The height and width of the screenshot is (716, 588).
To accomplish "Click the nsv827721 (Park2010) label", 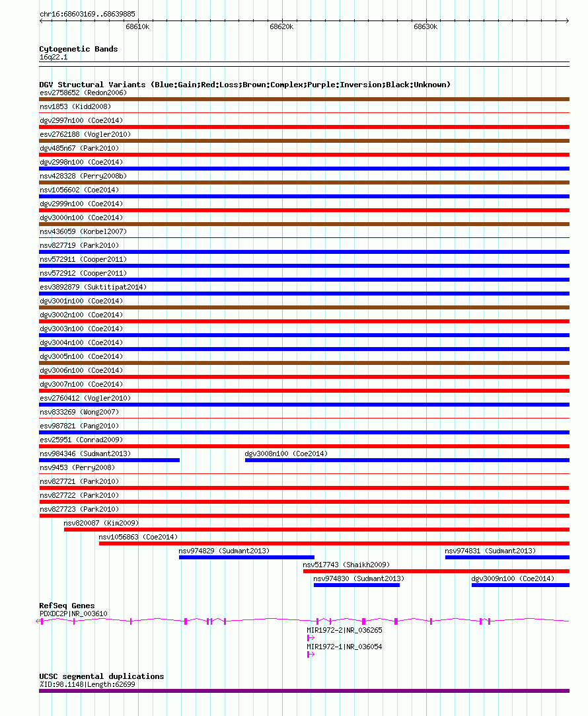I will tap(79, 481).
